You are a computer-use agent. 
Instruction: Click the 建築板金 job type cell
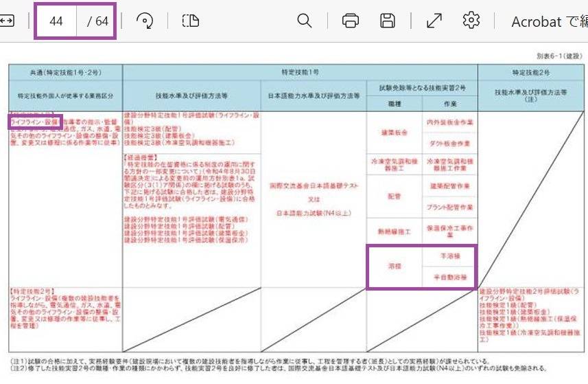(393, 133)
